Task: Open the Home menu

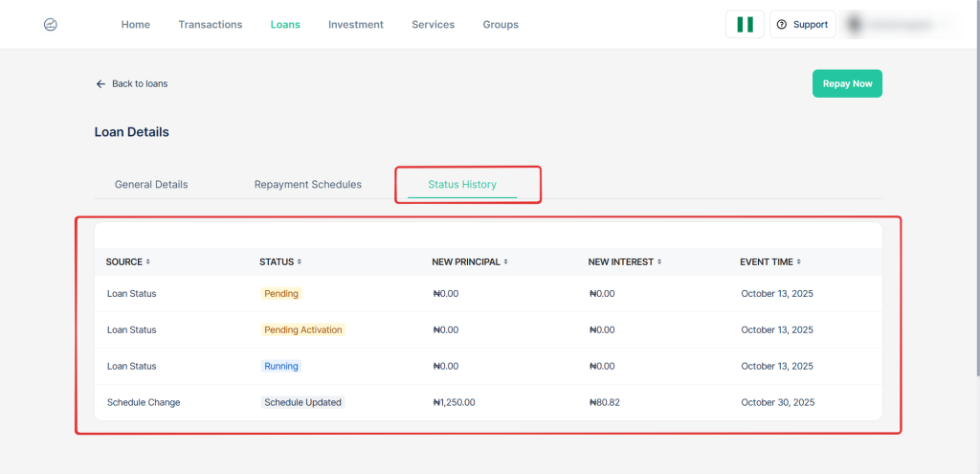Action: 136,24
